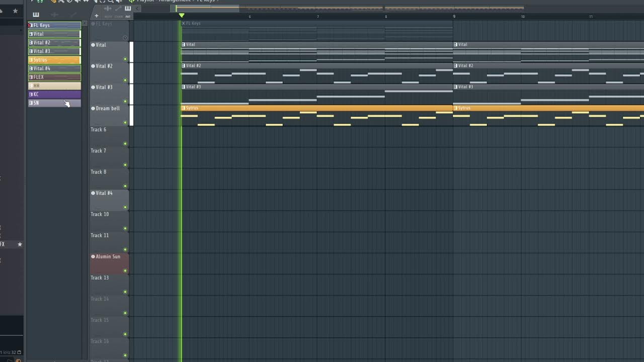
Task: Mute the Vital #2 track
Action: click(125, 80)
